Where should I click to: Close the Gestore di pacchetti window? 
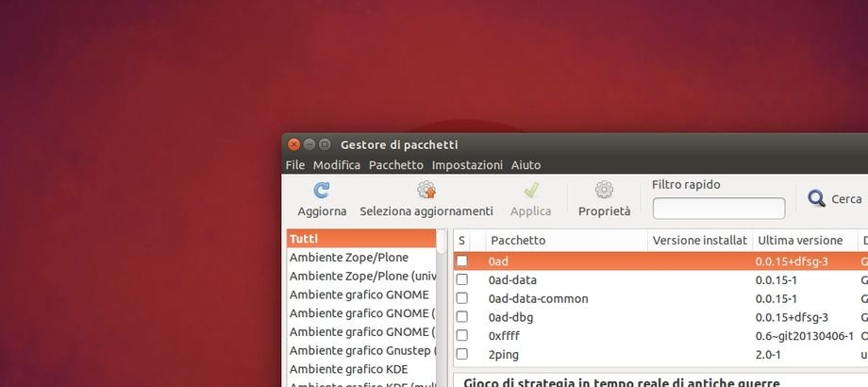(294, 144)
